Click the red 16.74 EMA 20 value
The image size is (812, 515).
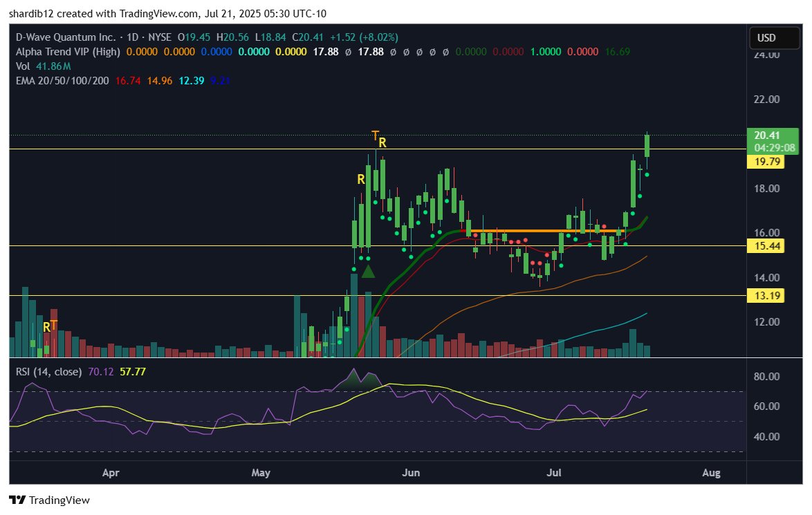pos(128,81)
